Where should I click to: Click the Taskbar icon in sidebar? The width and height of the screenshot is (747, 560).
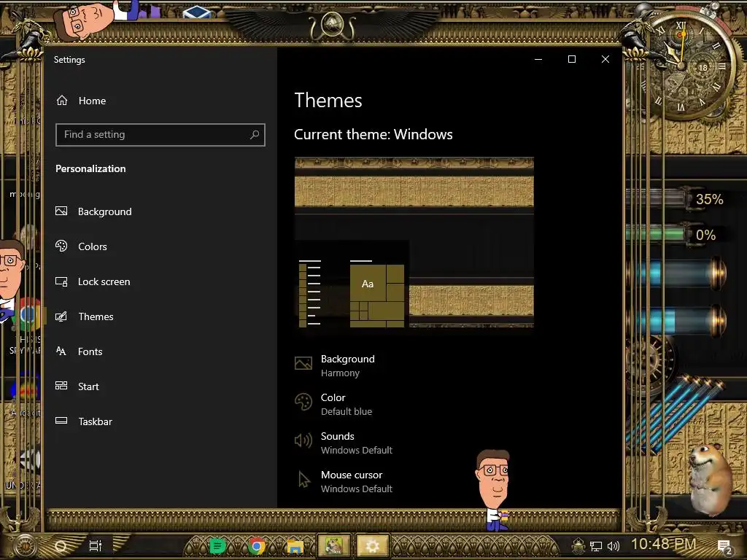point(61,421)
